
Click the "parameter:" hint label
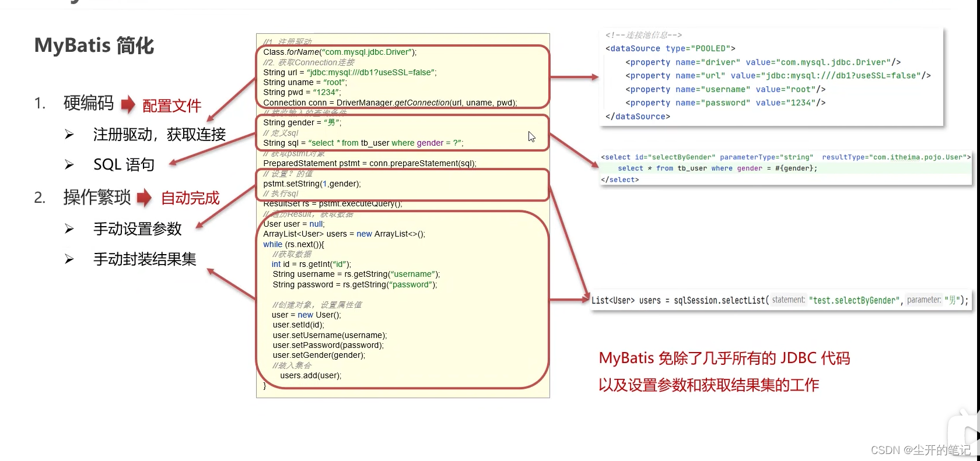click(x=924, y=300)
